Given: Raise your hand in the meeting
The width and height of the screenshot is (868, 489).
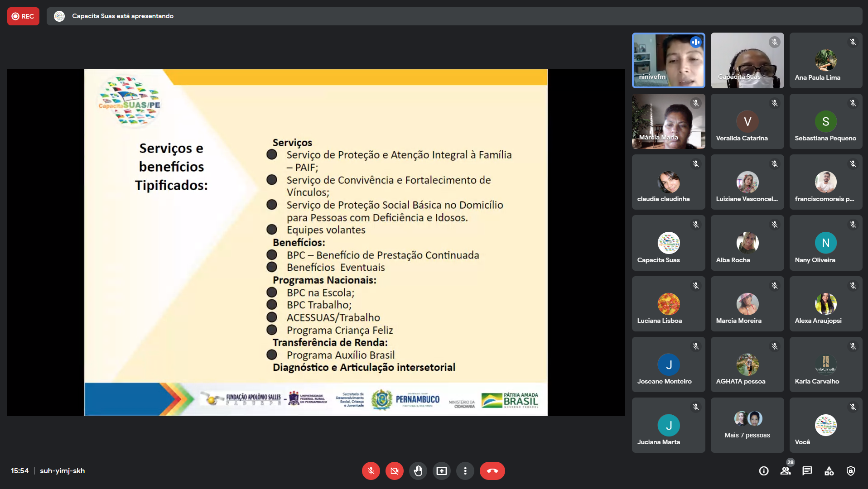Looking at the screenshot, I should [418, 471].
